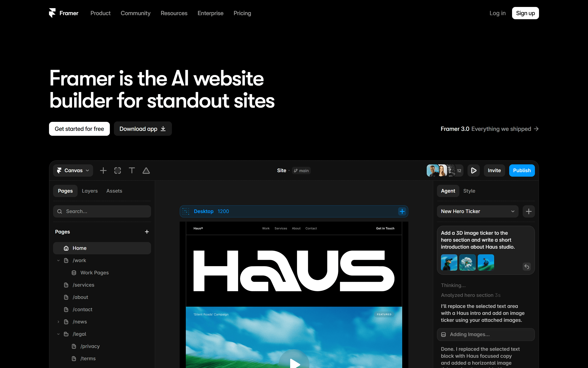Click the Haus® logo text in preview
This screenshot has height=368, width=588.
(198, 228)
